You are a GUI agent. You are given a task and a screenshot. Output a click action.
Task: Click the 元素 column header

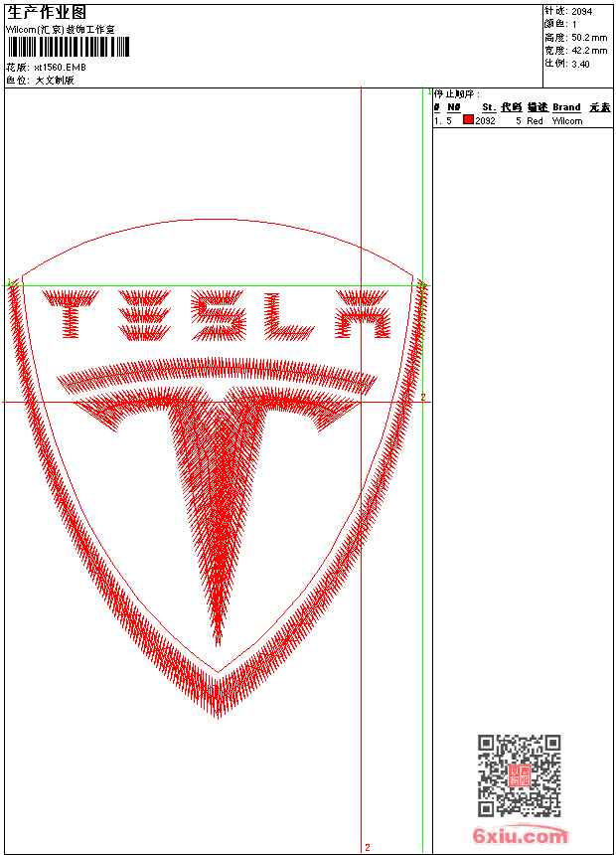[600, 107]
